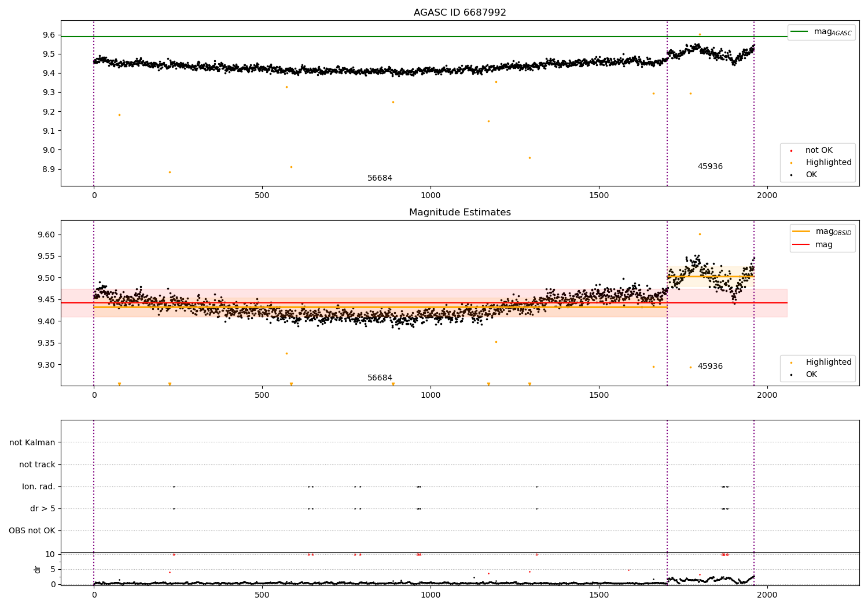868x608 pixels.
Task: Click the 'AGASC ID 6687992' plot title
Action: (x=460, y=13)
